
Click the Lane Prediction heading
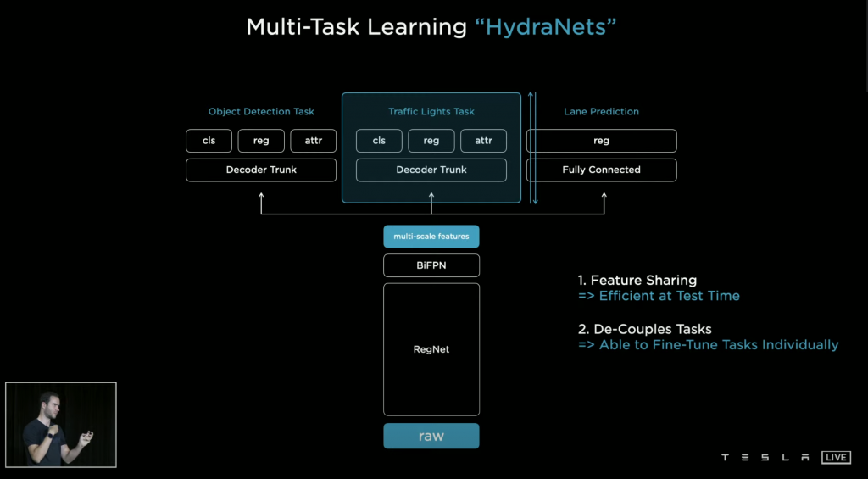601,111
